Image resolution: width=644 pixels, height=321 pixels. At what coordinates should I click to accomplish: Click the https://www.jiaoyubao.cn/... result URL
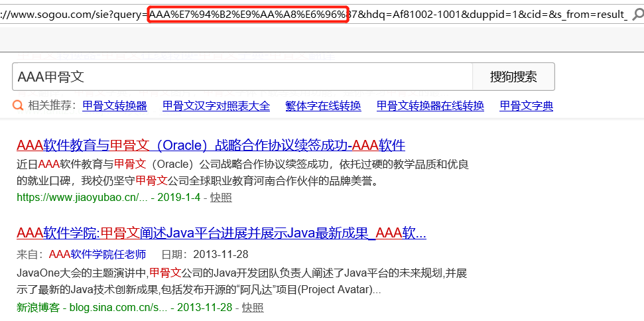[x=82, y=198]
